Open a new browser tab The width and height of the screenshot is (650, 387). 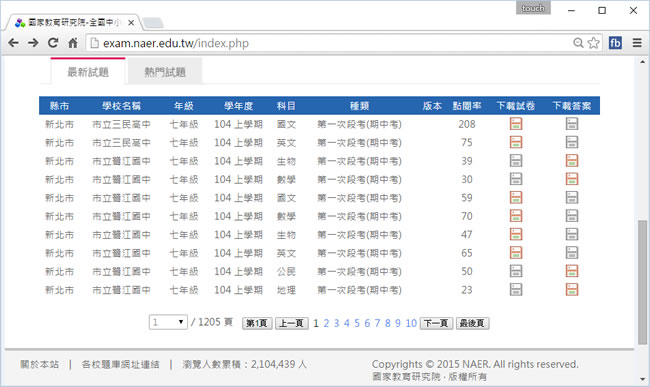153,23
